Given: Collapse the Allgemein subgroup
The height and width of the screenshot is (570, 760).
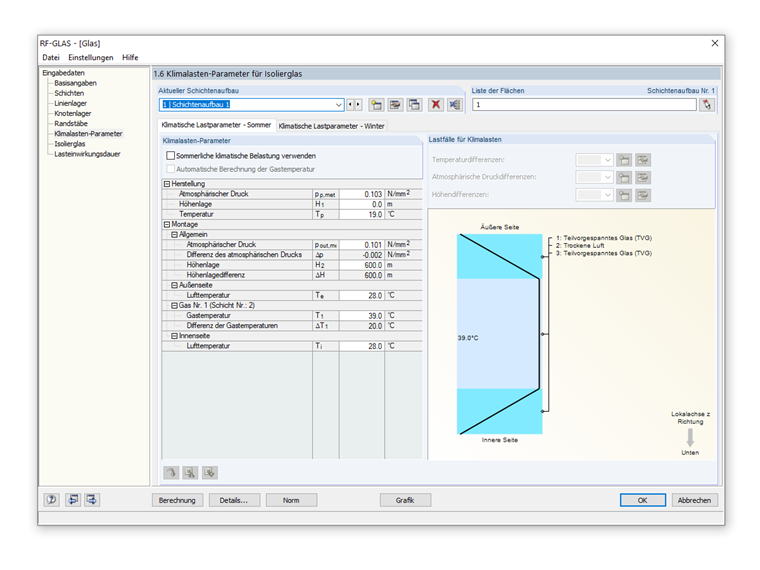Looking at the screenshot, I should 174,235.
